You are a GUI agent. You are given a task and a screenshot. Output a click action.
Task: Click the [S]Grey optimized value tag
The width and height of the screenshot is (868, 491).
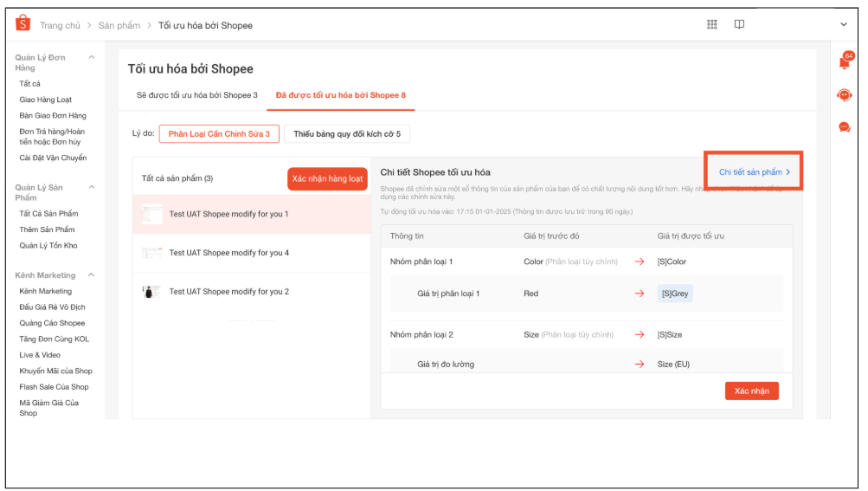[675, 294]
